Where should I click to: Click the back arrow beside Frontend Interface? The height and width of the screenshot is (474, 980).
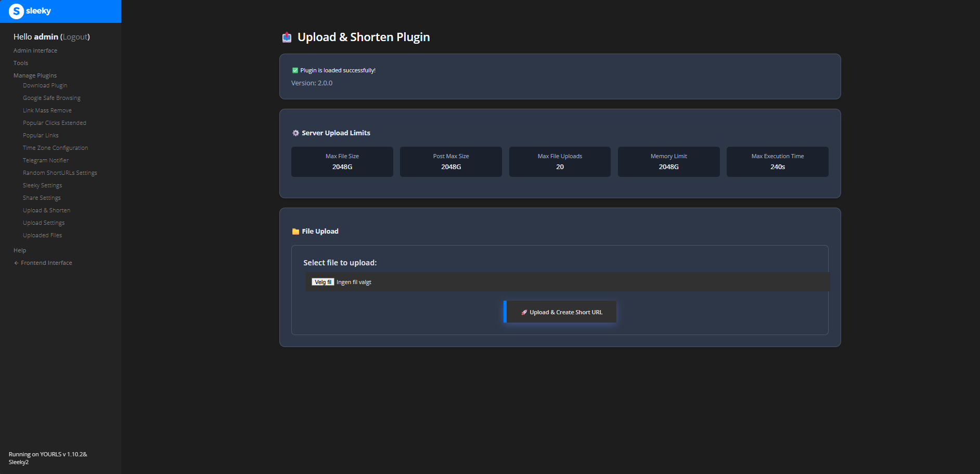point(16,263)
